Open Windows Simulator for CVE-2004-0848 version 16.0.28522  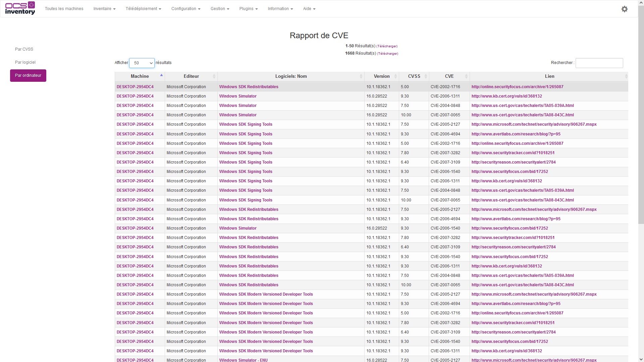click(238, 106)
